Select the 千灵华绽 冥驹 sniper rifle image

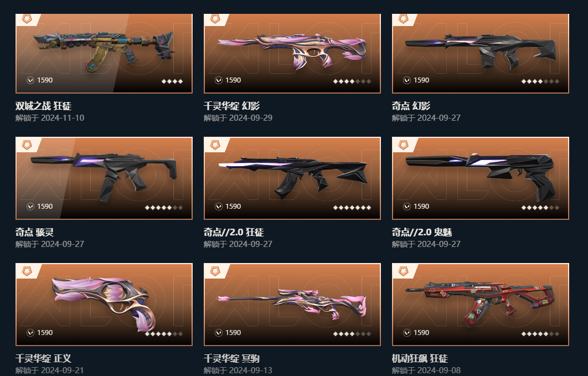(x=292, y=305)
